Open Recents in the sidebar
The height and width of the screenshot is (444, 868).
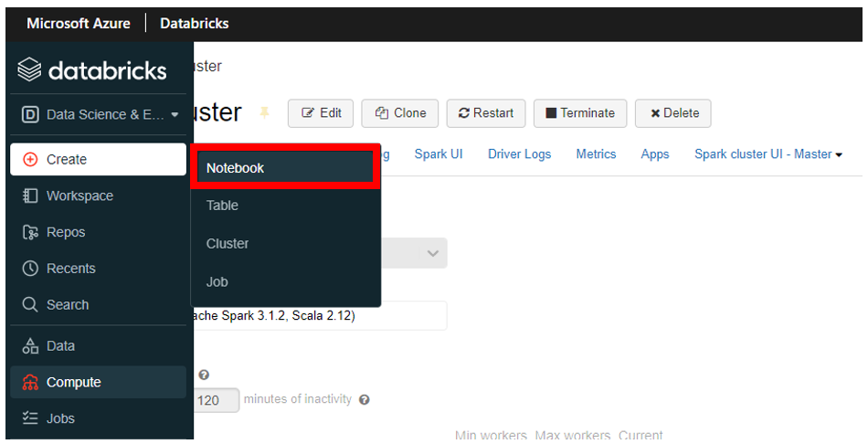pyautogui.click(x=98, y=269)
